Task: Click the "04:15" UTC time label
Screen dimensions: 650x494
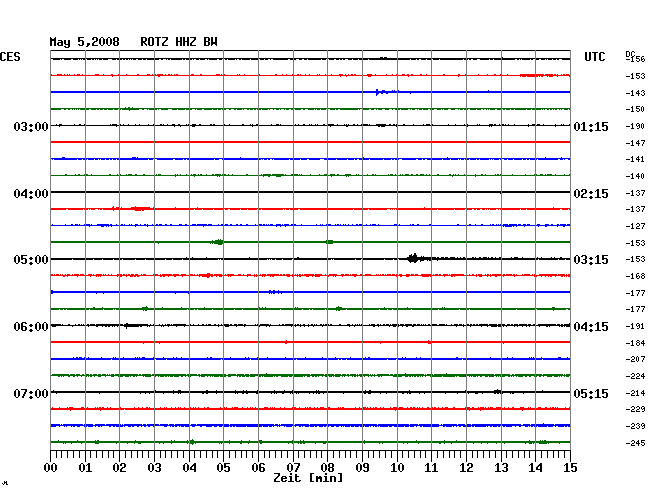Action: [x=591, y=327]
